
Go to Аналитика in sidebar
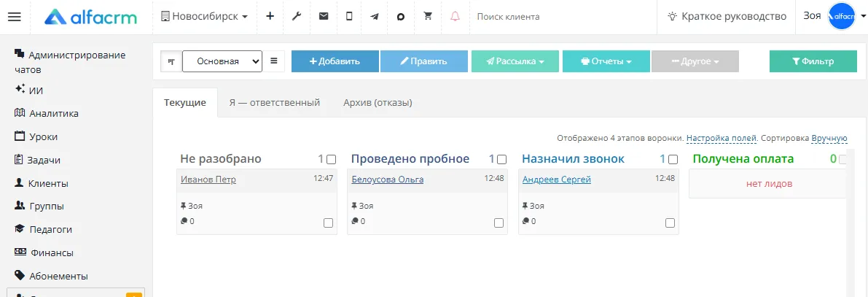pos(47,114)
